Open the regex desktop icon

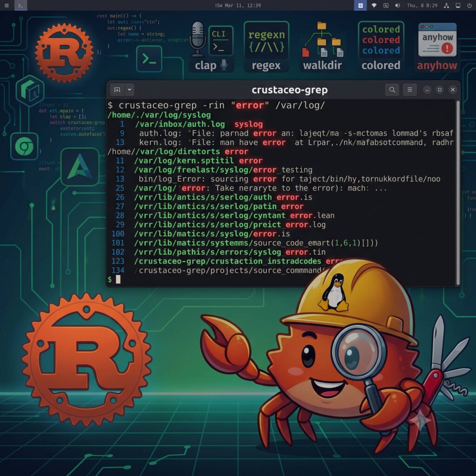point(266,46)
